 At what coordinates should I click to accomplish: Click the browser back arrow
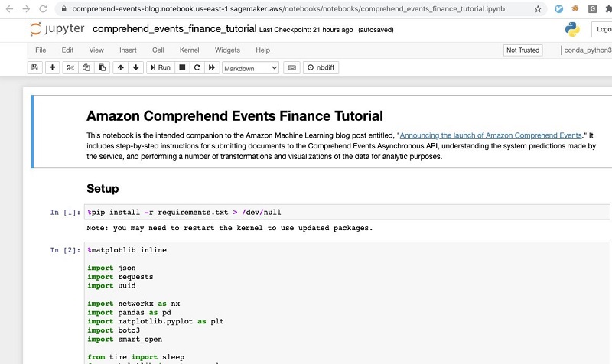pyautogui.click(x=9, y=8)
